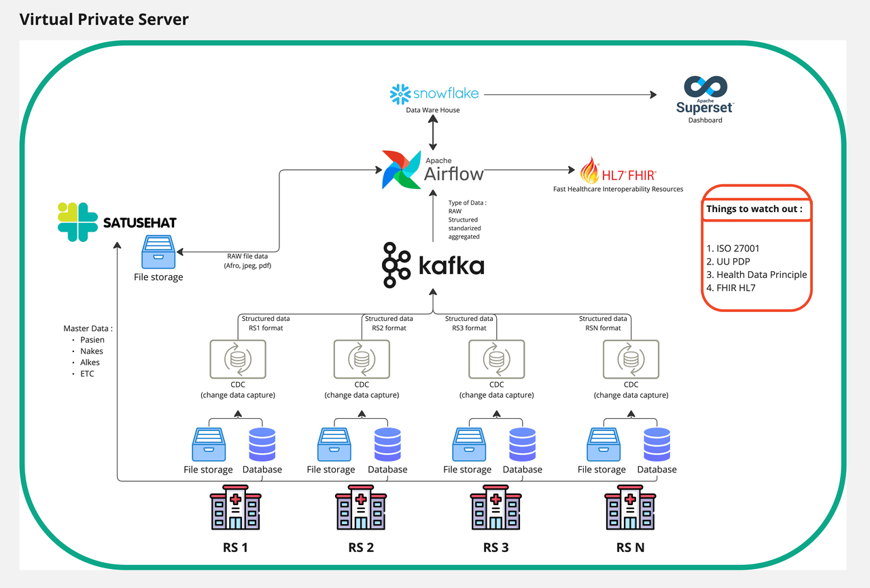Select the RS 2 hospital building icon

(x=361, y=507)
